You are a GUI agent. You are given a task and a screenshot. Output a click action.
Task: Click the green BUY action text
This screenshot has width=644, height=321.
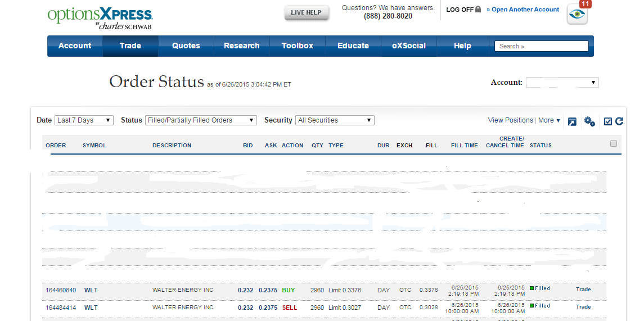[x=289, y=290]
